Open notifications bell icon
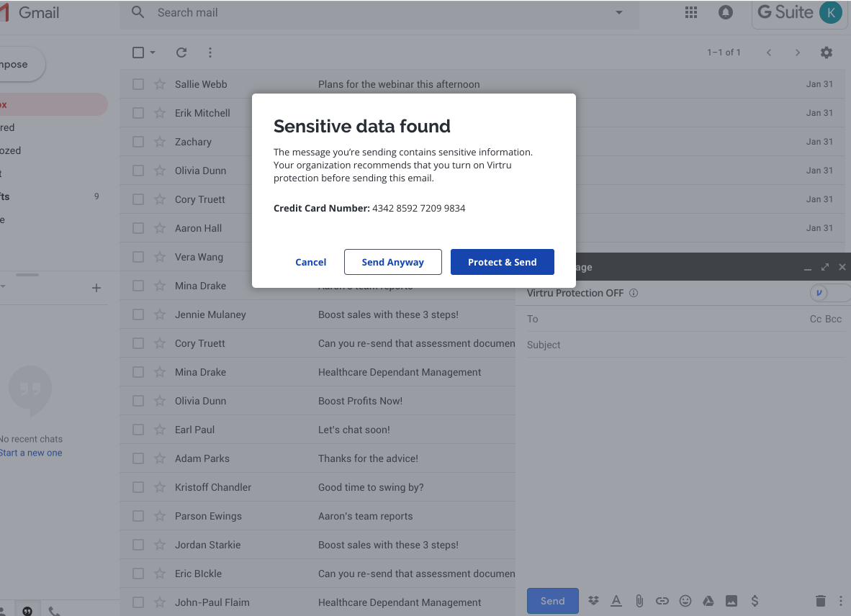Image resolution: width=851 pixels, height=616 pixels. (x=726, y=12)
